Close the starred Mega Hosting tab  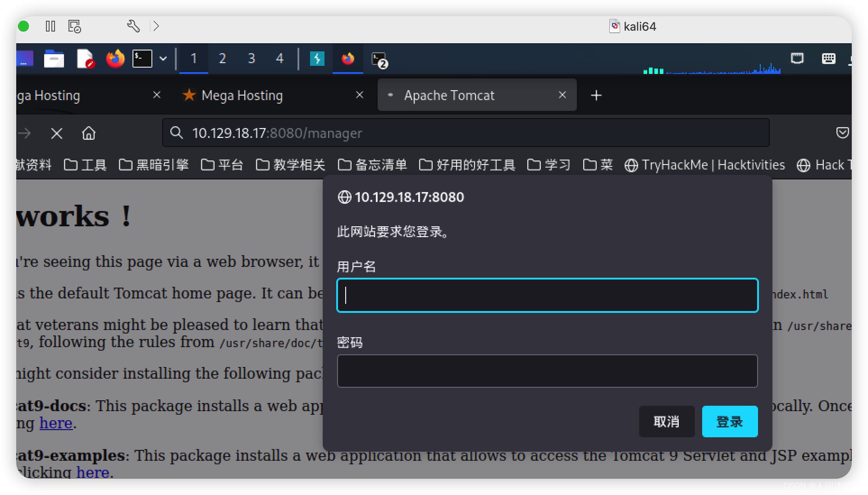point(360,95)
